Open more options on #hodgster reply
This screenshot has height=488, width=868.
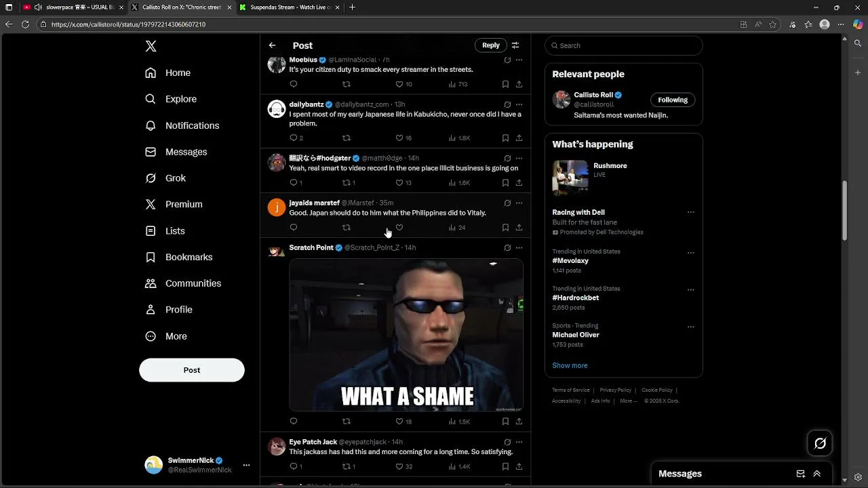(519, 158)
